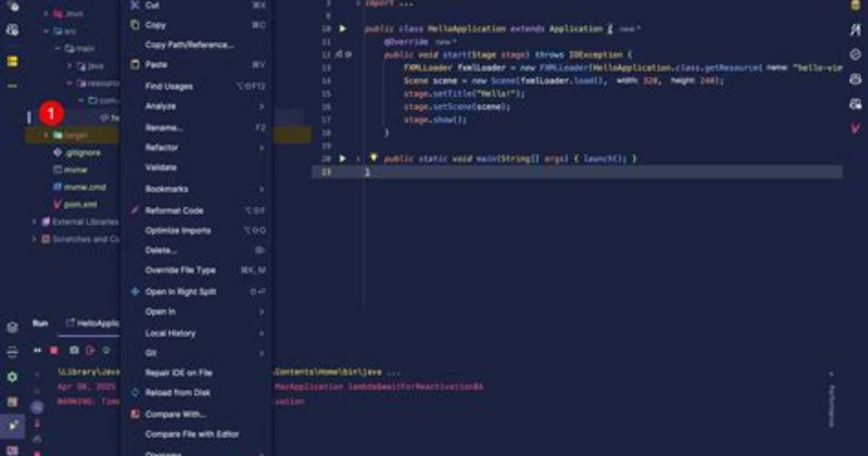The height and width of the screenshot is (456, 868).
Task: Open the Git submenu arrow
Action: pyautogui.click(x=261, y=354)
